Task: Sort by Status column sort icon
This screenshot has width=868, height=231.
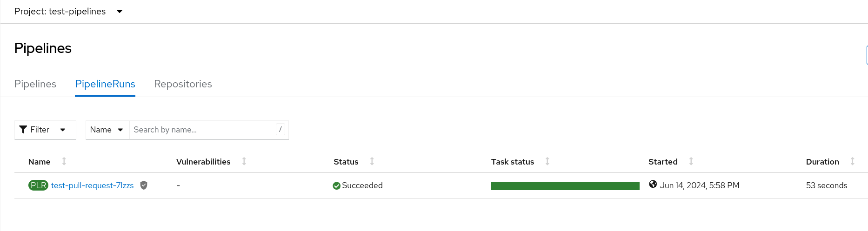Action: (x=372, y=161)
